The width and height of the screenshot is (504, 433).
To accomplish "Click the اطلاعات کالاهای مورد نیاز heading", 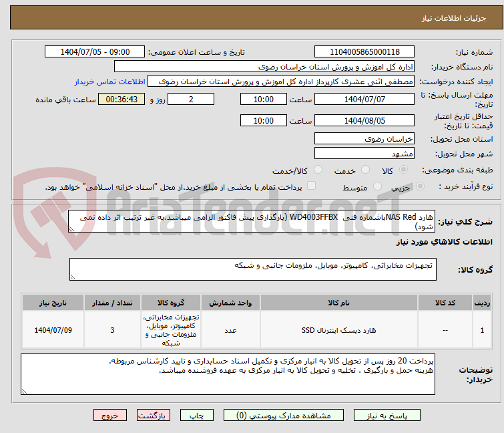I will pyautogui.click(x=444, y=242).
